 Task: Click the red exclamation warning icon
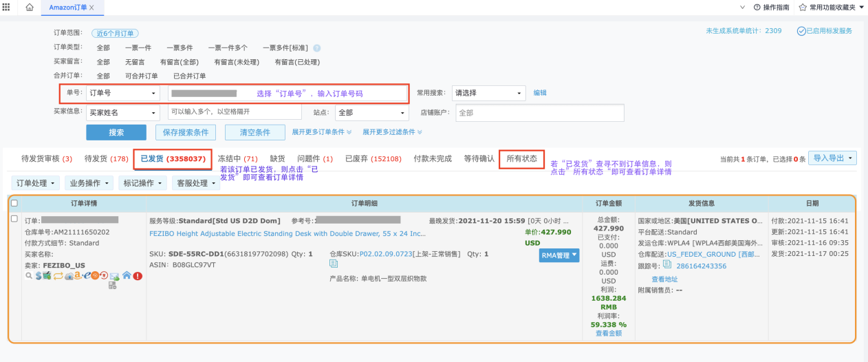138,275
